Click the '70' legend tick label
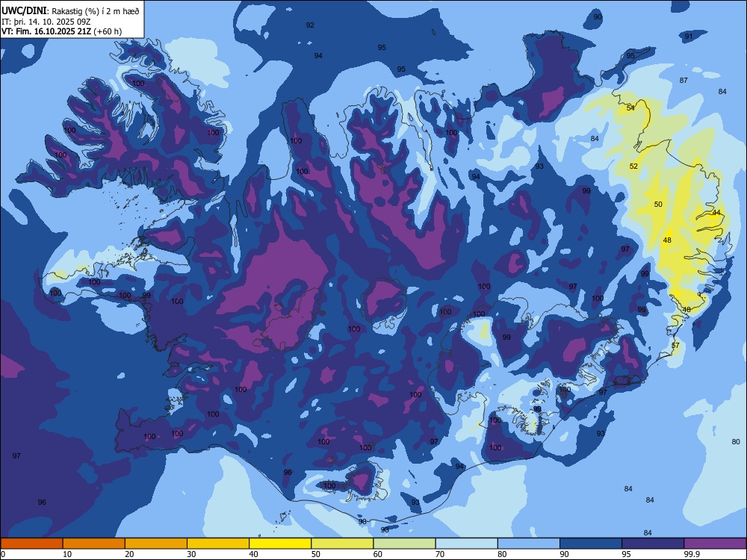Screen dimensions: 747x560 (x=440, y=554)
